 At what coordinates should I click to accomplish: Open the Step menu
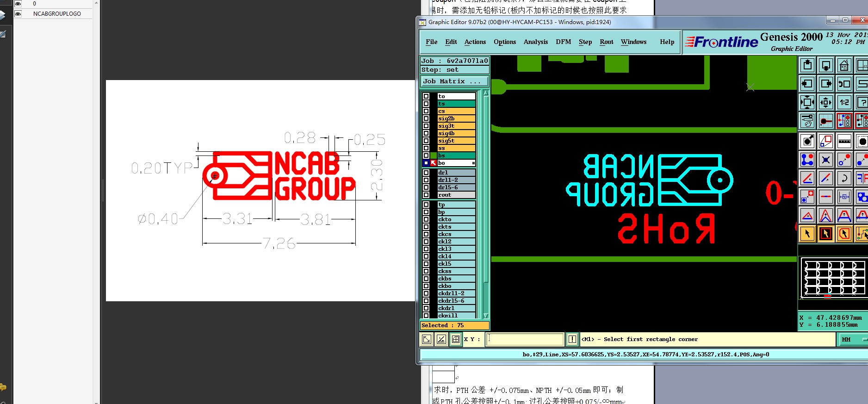[585, 42]
